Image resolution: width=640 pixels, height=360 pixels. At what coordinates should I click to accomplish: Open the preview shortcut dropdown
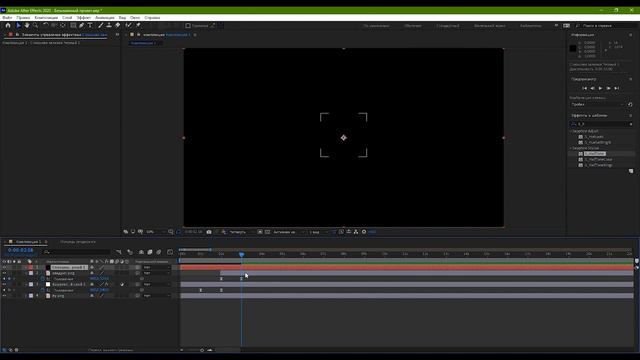tap(598, 104)
